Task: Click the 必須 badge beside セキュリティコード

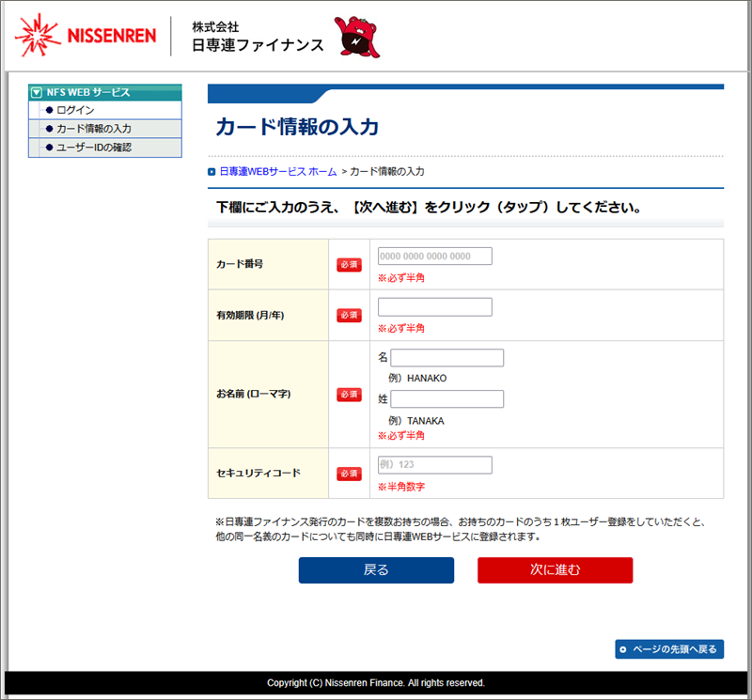Action: (349, 474)
